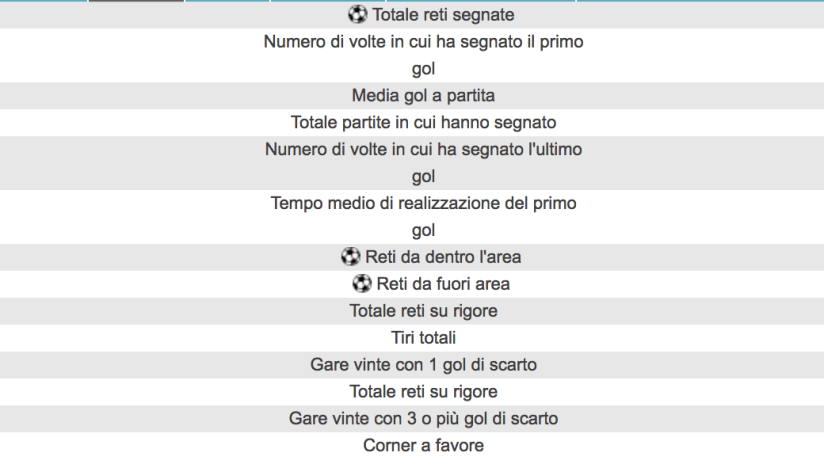Screen dimensions: 824x464
Task: Select Tempo medio di realizzazione del primo gol
Action: click(423, 216)
